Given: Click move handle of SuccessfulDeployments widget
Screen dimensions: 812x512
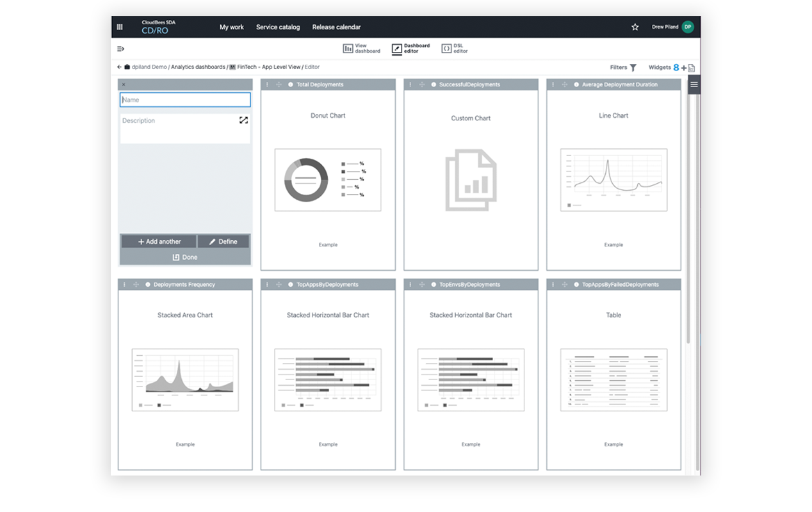Looking at the screenshot, I should [x=421, y=84].
